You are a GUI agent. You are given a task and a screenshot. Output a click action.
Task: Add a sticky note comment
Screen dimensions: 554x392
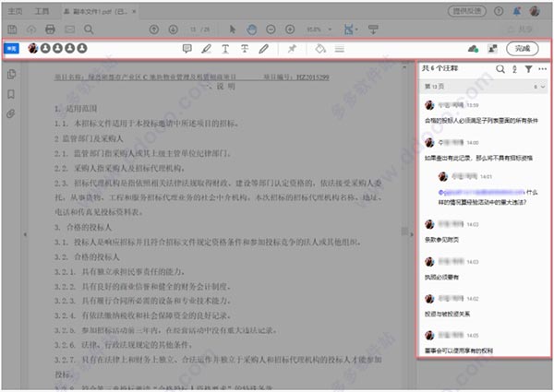[187, 49]
